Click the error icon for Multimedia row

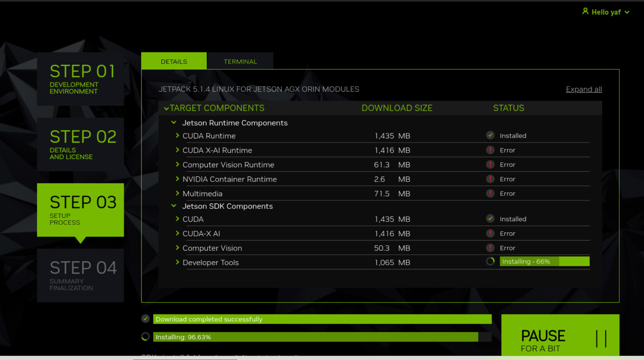[x=490, y=193]
